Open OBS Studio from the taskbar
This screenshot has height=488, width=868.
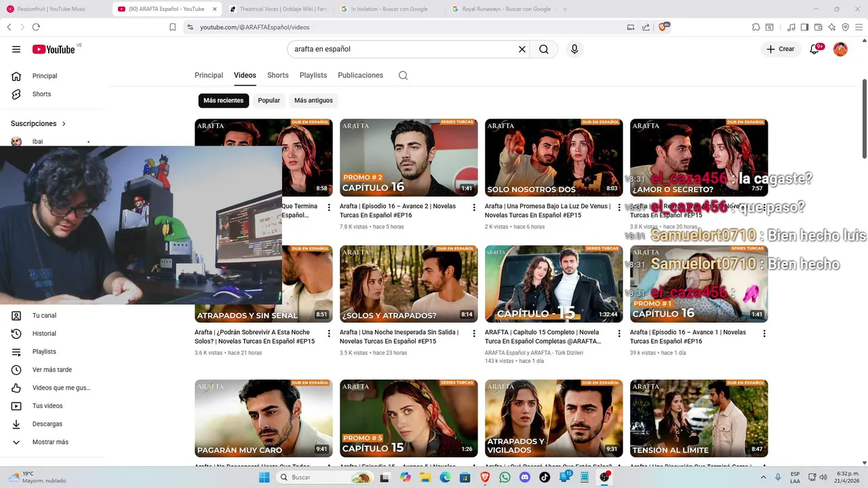click(604, 477)
